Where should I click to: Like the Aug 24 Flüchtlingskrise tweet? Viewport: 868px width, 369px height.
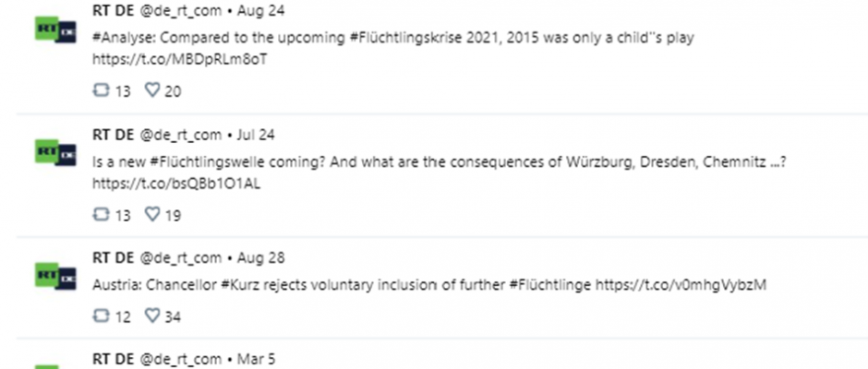(x=152, y=90)
